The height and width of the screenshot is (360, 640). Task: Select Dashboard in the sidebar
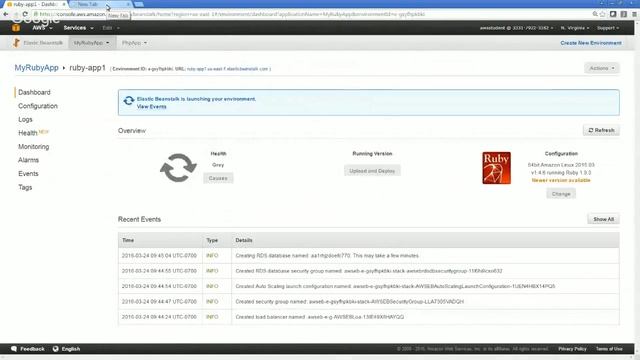(x=34, y=93)
